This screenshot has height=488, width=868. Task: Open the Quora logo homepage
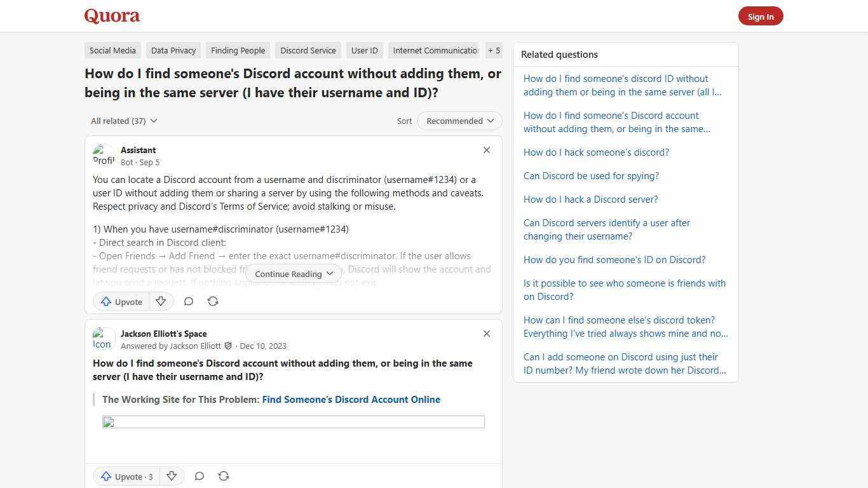(x=111, y=15)
